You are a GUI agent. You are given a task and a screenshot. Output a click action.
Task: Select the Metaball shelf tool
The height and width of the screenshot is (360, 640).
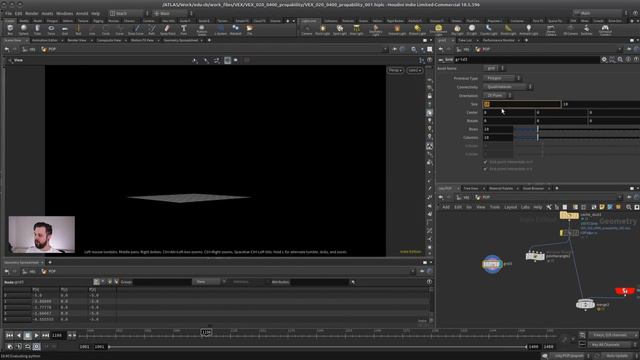click(236, 29)
